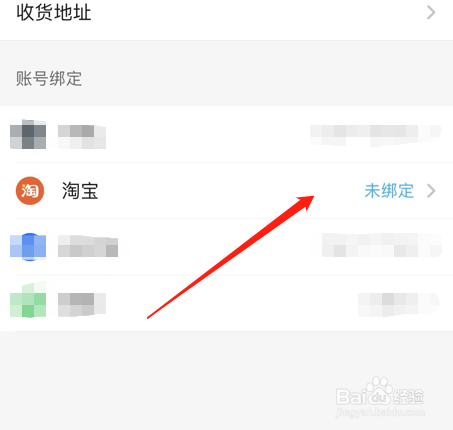The image size is (453, 430).
Task: Open the 收货地址 row
Action: [x=226, y=13]
